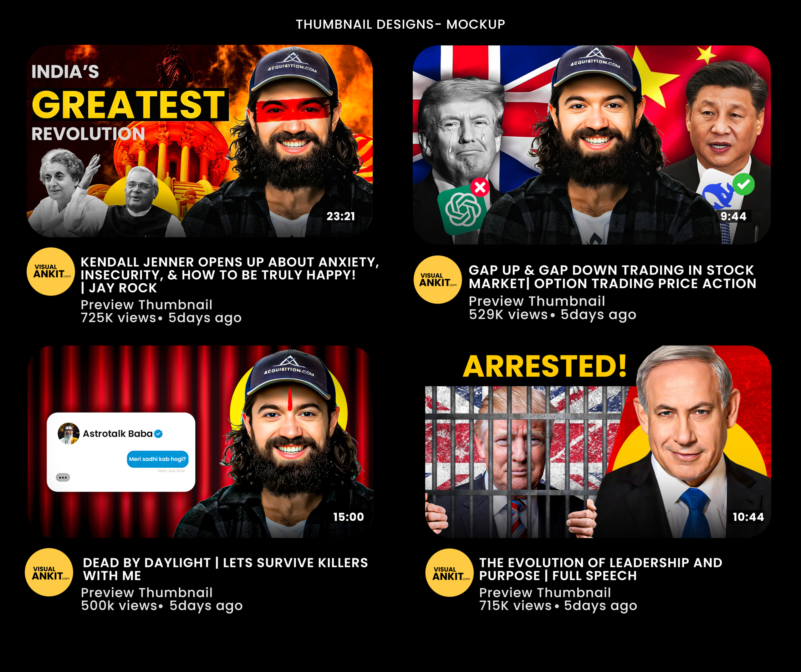The image size is (801, 672).
Task: Click the Kendall Jenner Opens Up video title
Action: click(x=230, y=275)
